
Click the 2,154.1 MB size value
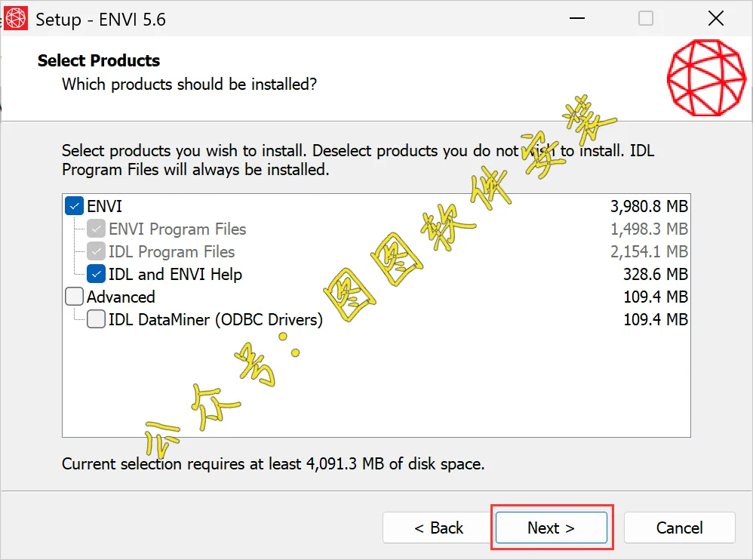click(649, 251)
